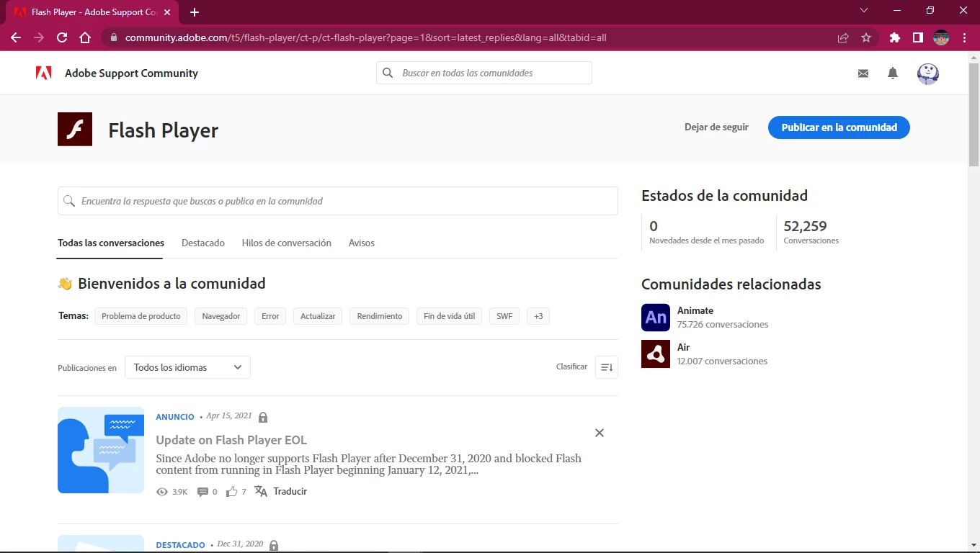Click the browser back arrow

16,37
